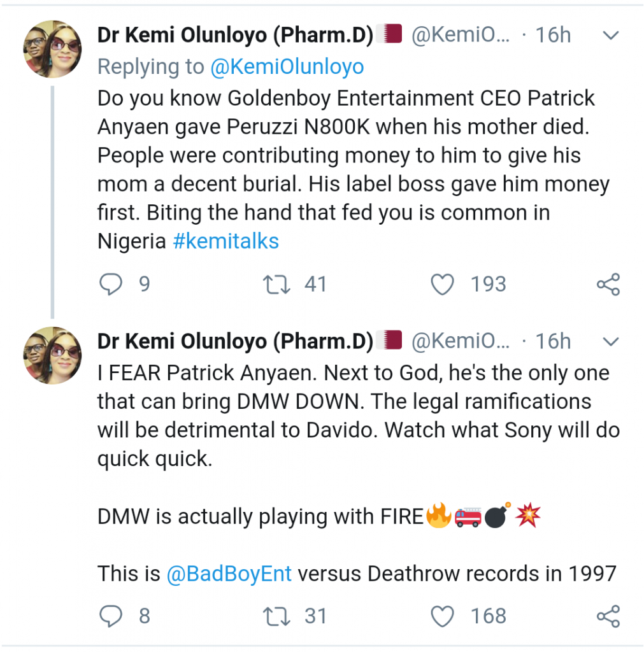Reply to the DMW playing with FIRE tweet
644x652 pixels.
point(111,616)
